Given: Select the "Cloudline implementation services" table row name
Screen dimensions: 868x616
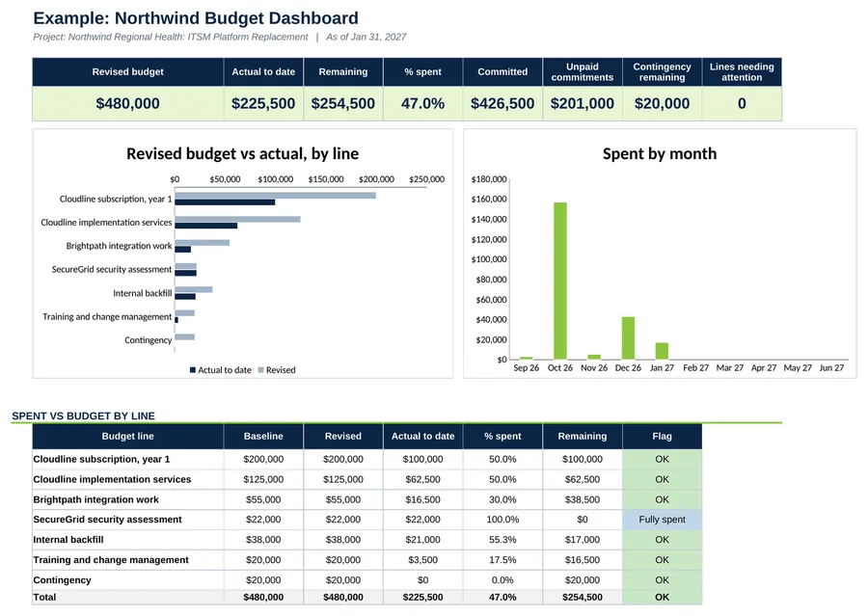Looking at the screenshot, I should click(x=112, y=479).
